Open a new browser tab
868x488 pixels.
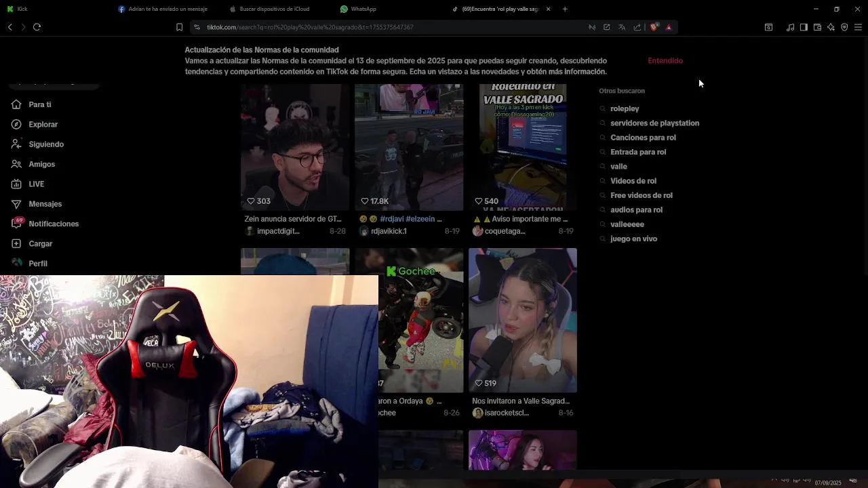pos(565,9)
